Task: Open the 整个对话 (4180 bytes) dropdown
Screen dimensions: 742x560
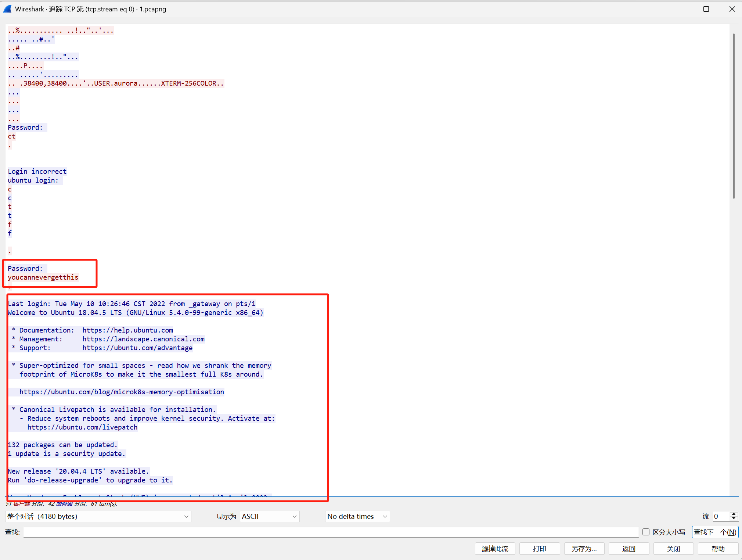Action: click(98, 516)
